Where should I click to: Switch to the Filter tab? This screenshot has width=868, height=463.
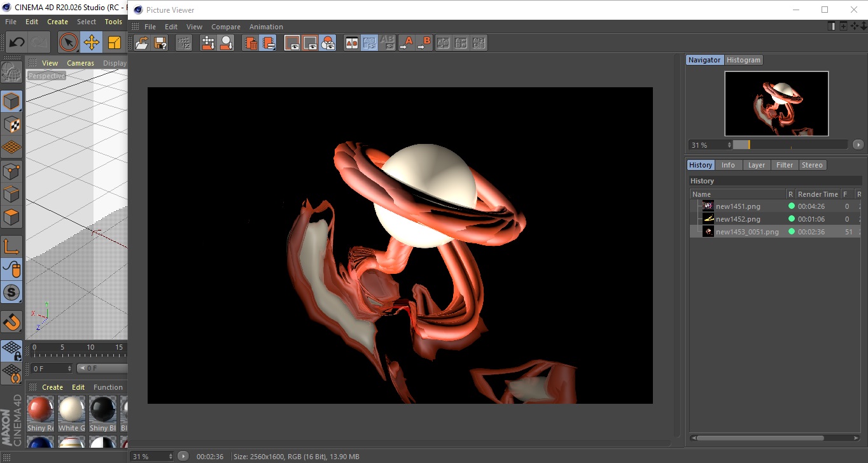pos(785,165)
